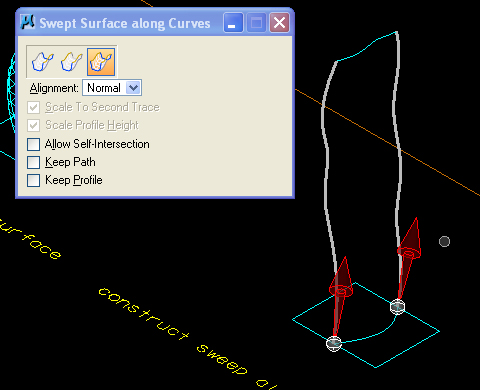Click the MicroStation icon in the title bar
The width and height of the screenshot is (480, 390).
pyautogui.click(x=27, y=22)
